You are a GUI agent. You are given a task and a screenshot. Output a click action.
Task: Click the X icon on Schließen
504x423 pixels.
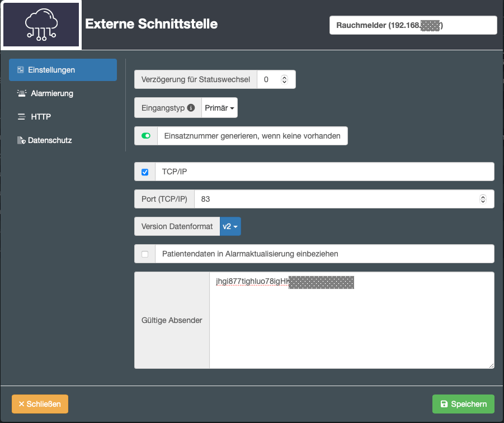(x=21, y=404)
